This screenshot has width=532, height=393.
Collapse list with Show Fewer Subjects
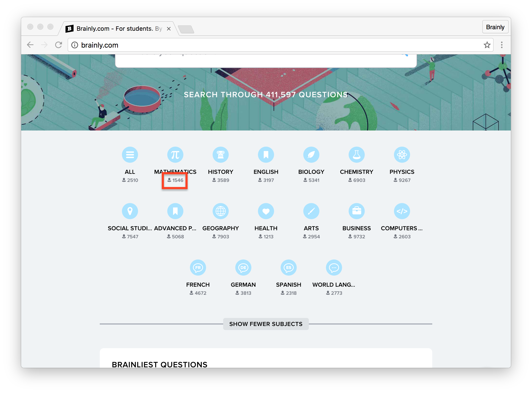coord(266,324)
